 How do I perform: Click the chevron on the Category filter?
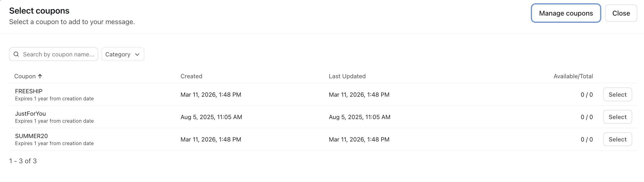click(x=137, y=54)
